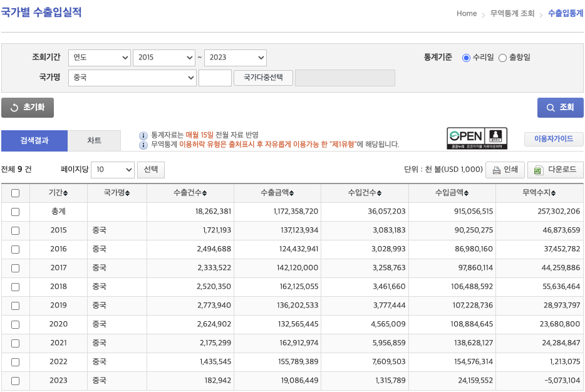
Task: Open the start year 2015 dropdown
Action: [x=164, y=58]
